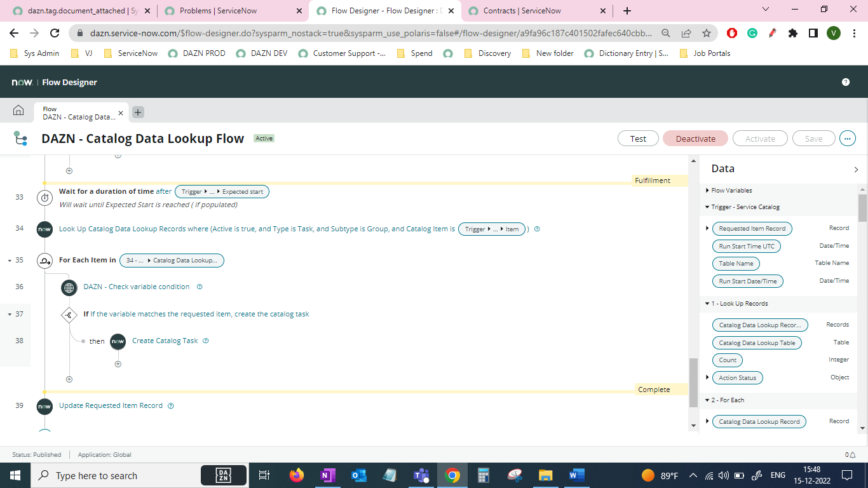Open info icon beside Look Up step

coord(537,229)
